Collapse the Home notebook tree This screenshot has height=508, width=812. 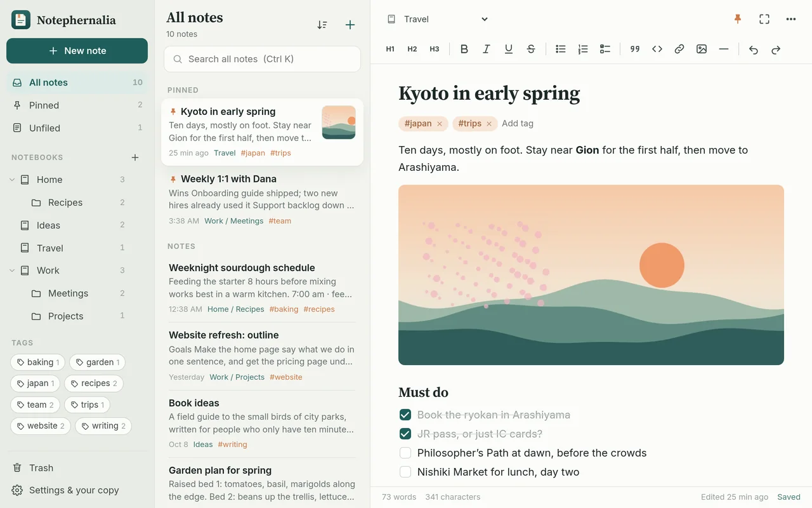pos(12,180)
